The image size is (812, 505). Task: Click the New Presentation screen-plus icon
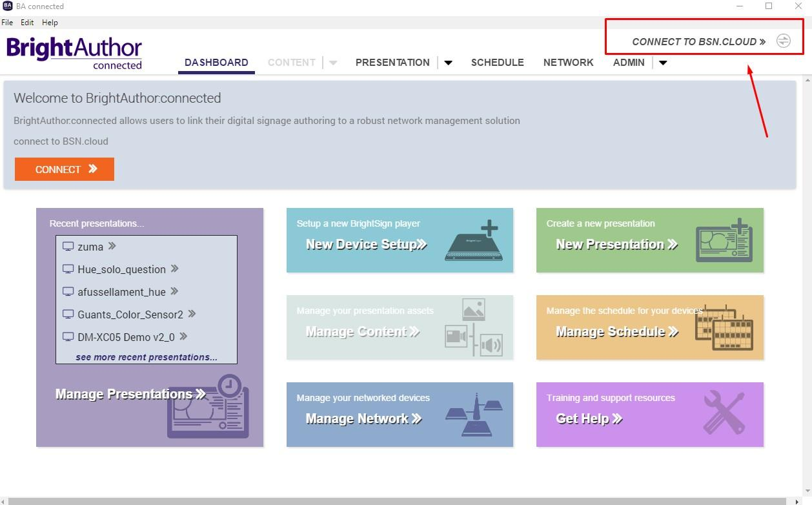point(724,241)
